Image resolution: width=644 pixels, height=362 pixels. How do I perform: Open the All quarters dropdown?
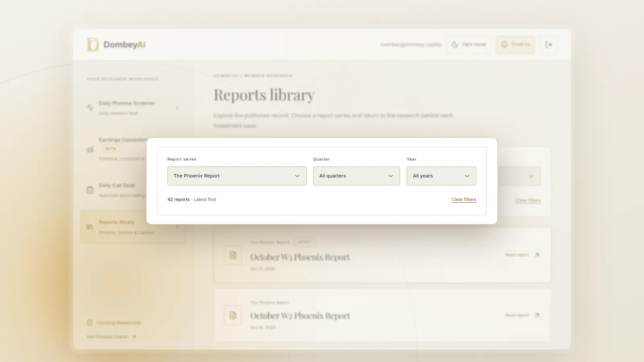click(356, 176)
